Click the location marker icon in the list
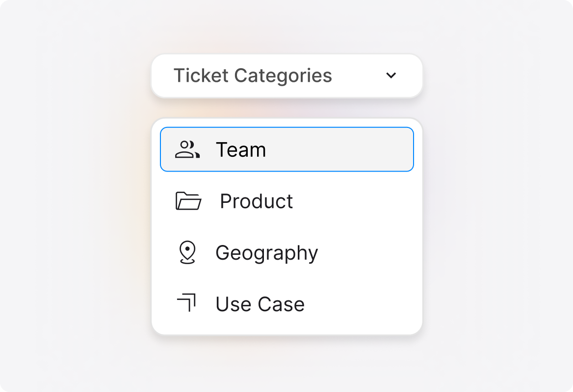 188,252
